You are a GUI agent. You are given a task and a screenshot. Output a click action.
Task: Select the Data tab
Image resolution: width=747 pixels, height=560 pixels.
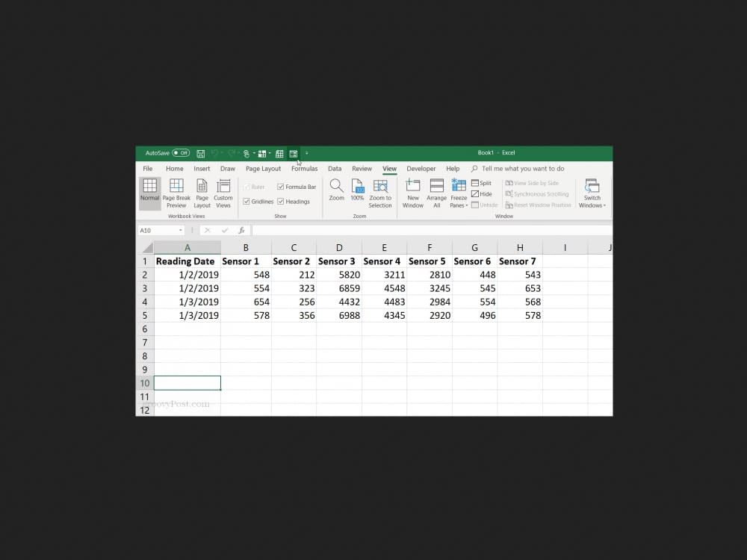335,169
